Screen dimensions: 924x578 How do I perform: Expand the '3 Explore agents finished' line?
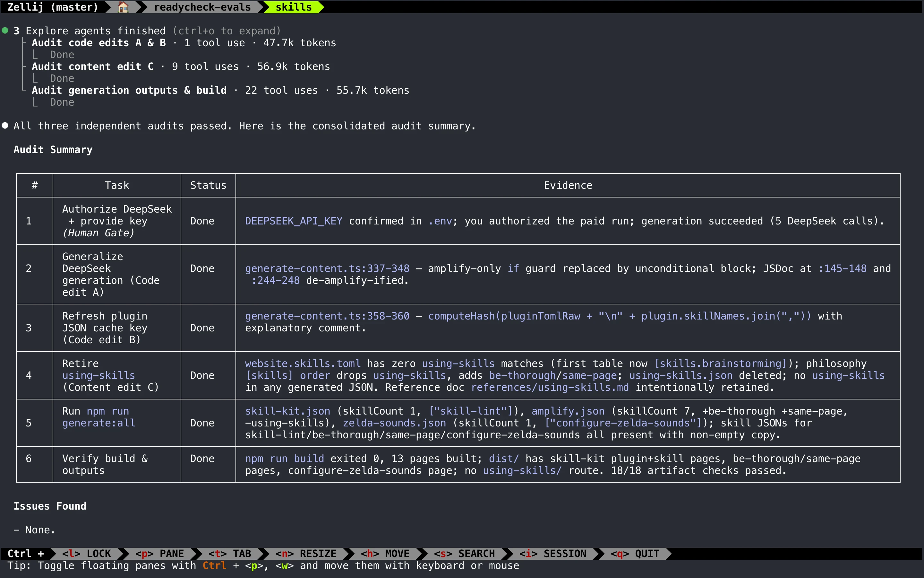pyautogui.click(x=147, y=31)
